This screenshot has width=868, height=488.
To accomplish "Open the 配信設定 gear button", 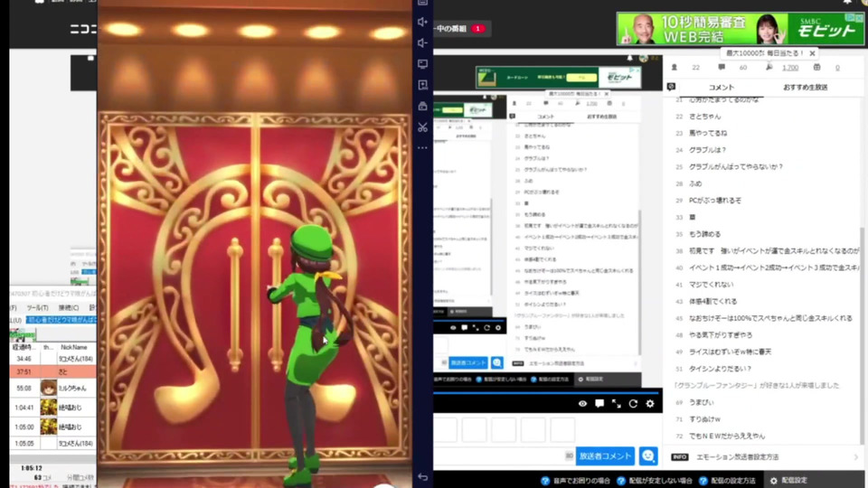I will coord(788,480).
